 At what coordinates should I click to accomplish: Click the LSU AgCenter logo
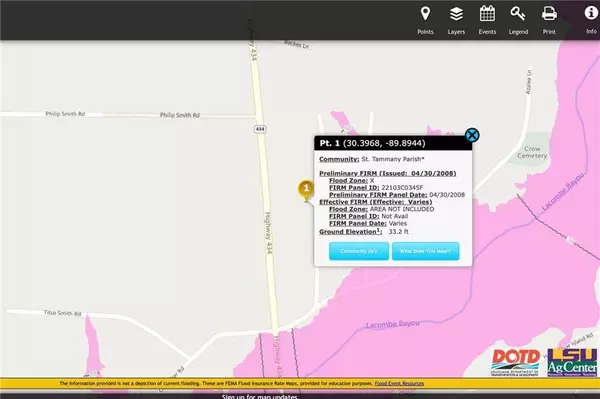pos(572,362)
